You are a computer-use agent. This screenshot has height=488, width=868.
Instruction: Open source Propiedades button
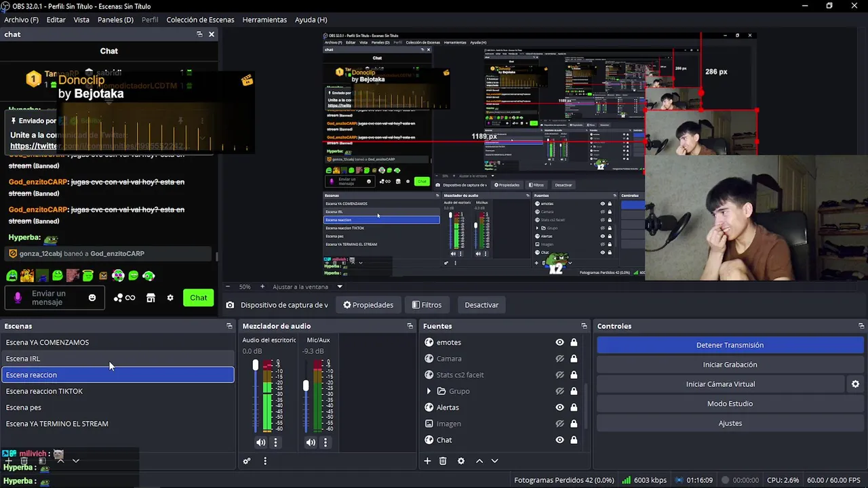point(368,305)
